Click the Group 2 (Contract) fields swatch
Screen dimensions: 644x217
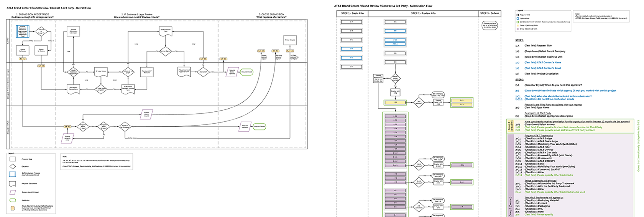(518, 29)
